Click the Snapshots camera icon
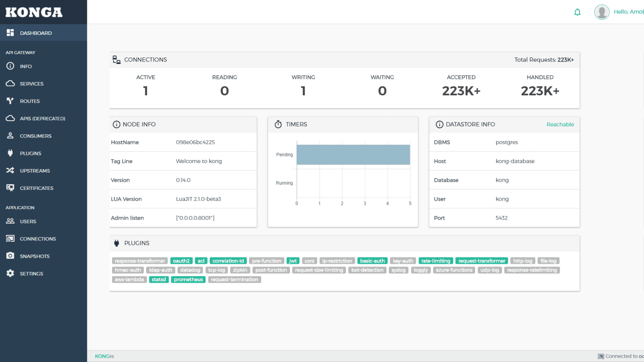 click(10, 256)
